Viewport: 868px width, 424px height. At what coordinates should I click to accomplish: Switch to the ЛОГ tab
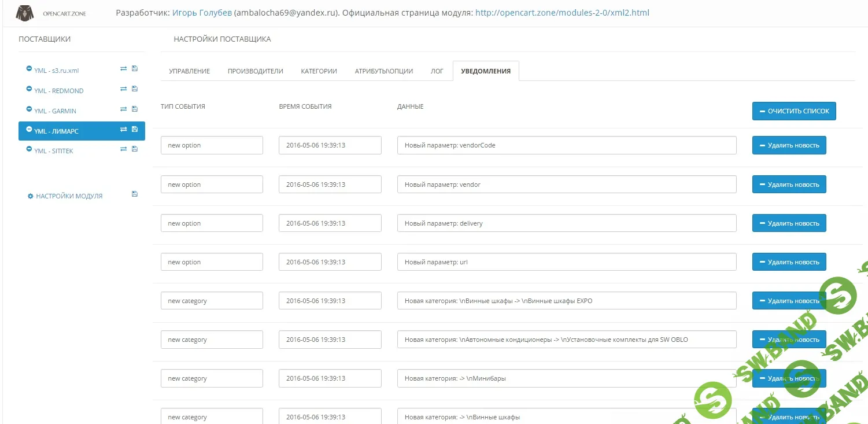(x=437, y=71)
